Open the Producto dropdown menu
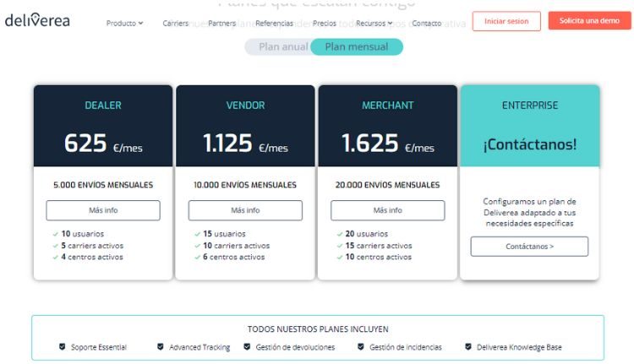This screenshot has width=634, height=364. coord(124,24)
